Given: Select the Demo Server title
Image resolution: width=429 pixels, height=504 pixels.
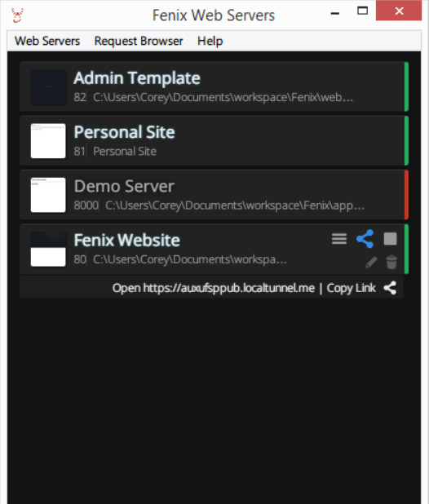Looking at the screenshot, I should tap(124, 186).
